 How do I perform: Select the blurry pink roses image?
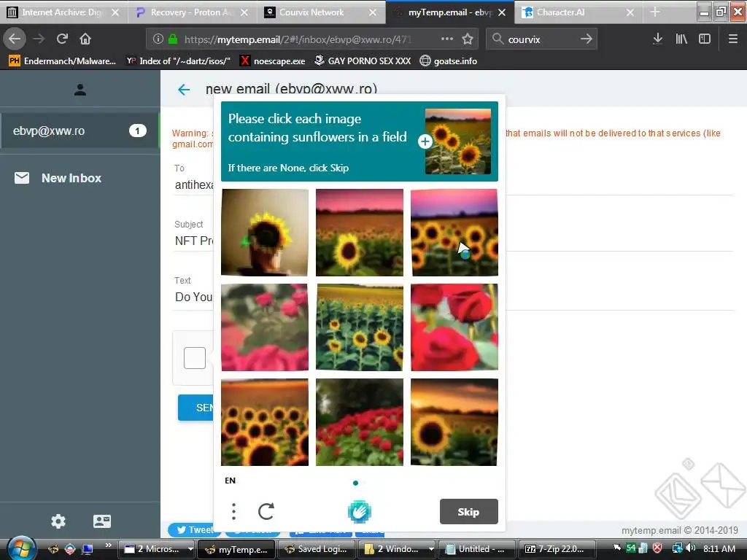(x=265, y=327)
